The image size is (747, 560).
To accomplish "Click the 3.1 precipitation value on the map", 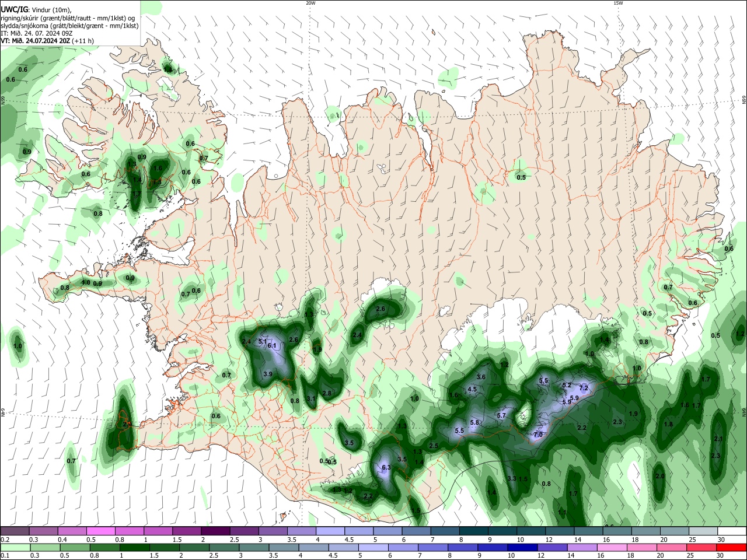I will tap(311, 399).
